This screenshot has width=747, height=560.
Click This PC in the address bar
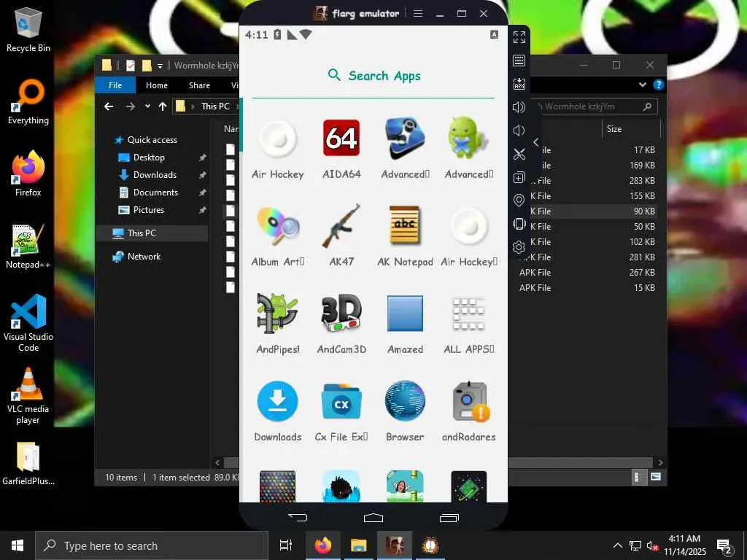click(215, 106)
